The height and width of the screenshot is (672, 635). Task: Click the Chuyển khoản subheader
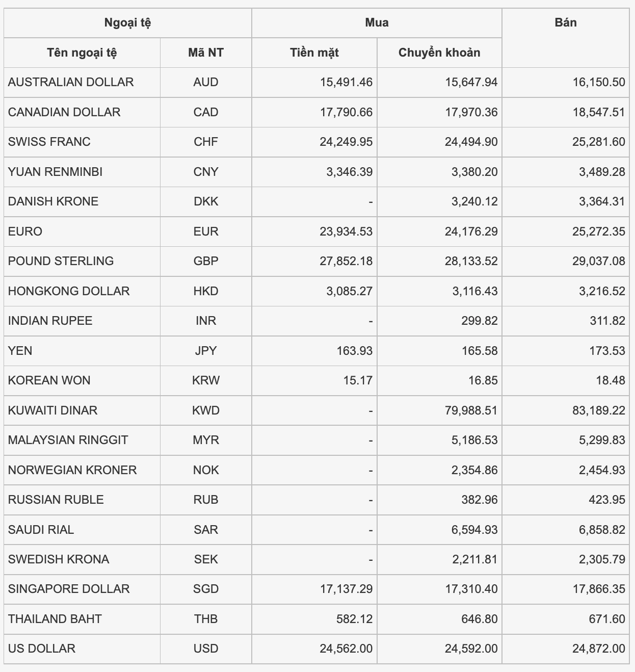(439, 53)
